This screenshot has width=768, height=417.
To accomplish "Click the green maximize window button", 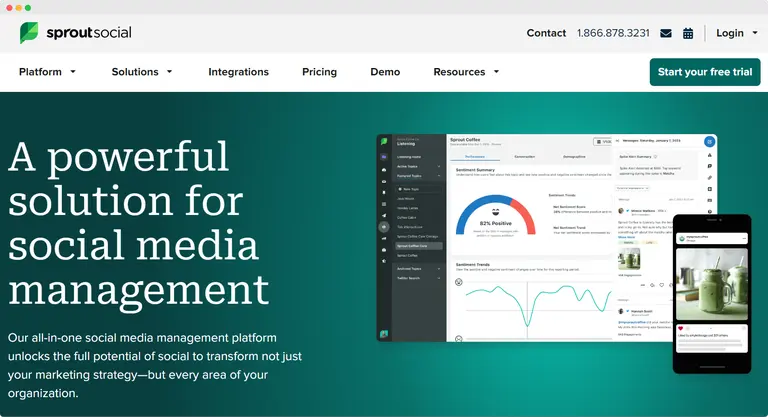I will pos(28,8).
